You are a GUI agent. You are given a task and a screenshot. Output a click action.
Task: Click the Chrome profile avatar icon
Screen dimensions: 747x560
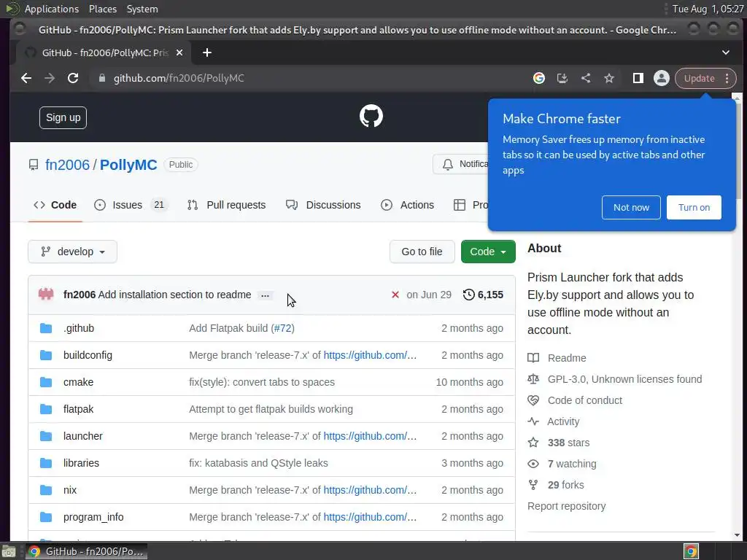(661, 78)
